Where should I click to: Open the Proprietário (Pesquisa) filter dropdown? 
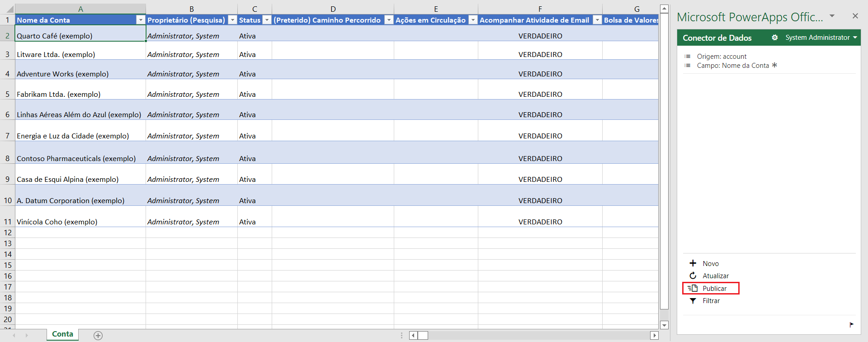pyautogui.click(x=232, y=20)
